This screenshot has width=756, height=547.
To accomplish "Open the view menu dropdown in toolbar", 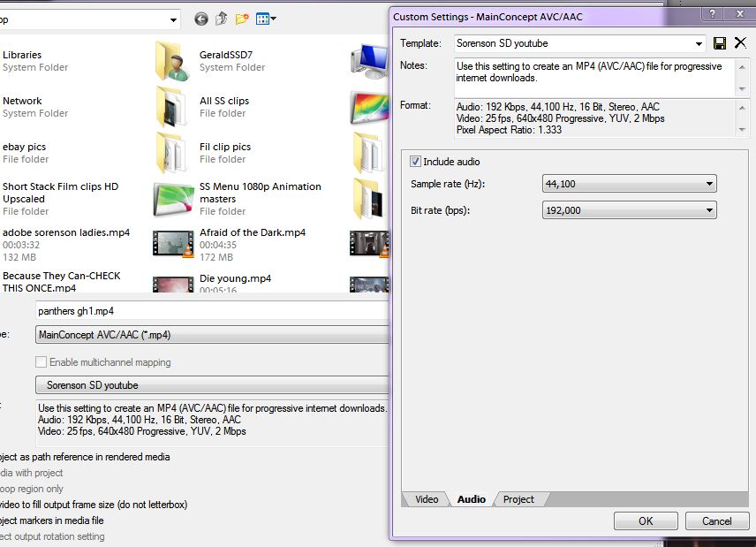I will pyautogui.click(x=267, y=19).
